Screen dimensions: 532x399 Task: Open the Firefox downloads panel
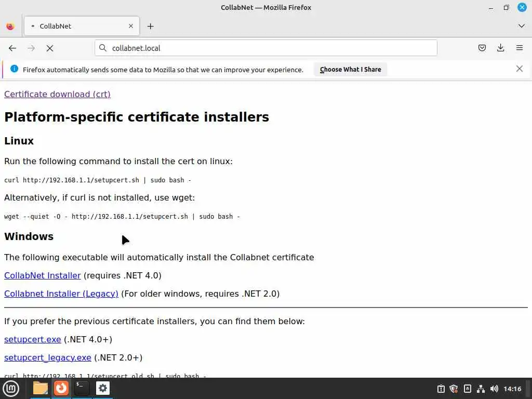click(x=500, y=48)
